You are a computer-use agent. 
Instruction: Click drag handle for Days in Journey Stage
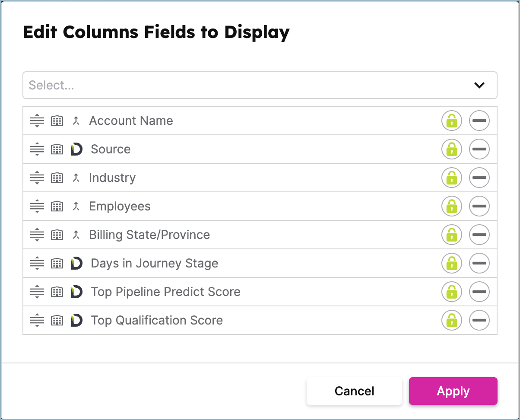pyautogui.click(x=37, y=263)
